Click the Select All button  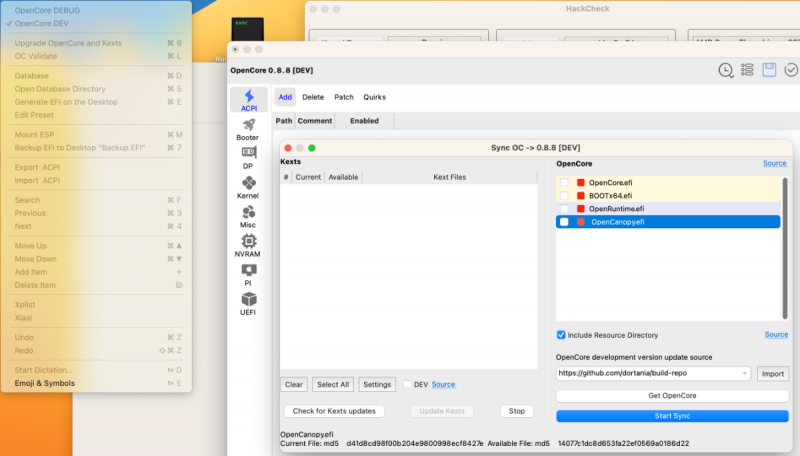(333, 385)
